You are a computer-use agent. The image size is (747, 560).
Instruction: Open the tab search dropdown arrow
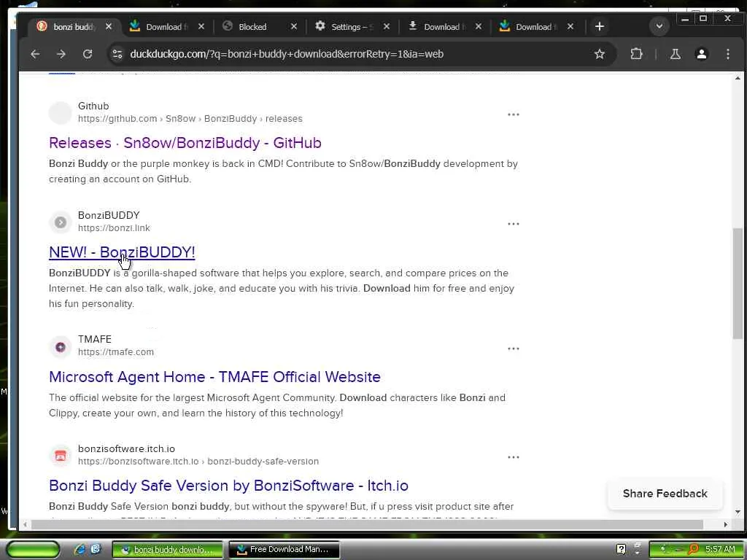[659, 27]
